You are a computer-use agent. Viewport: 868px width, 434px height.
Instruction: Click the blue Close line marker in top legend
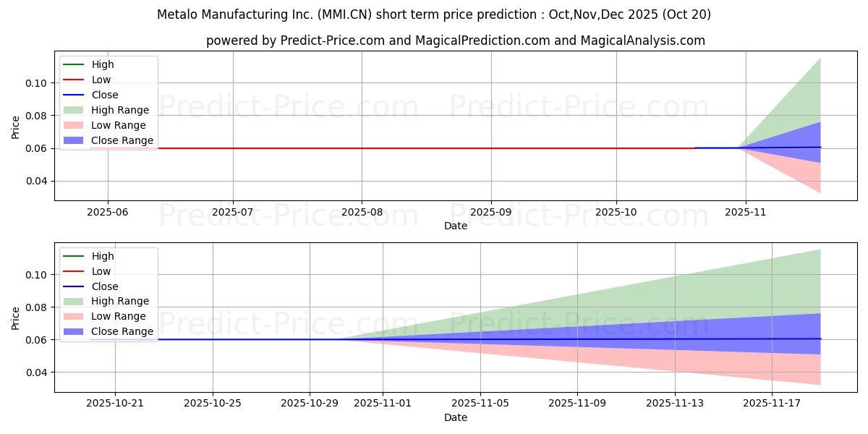(x=74, y=95)
